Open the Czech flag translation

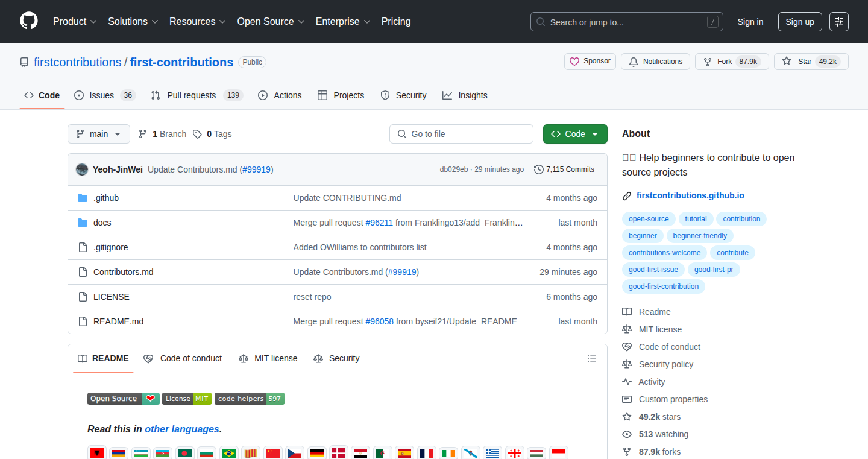[x=295, y=453]
